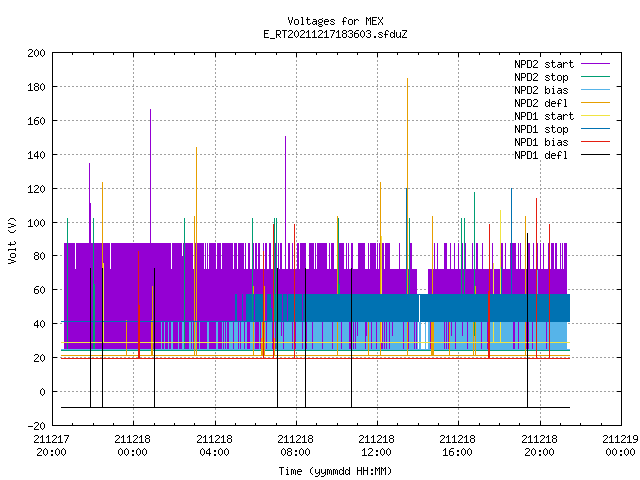This screenshot has height=480, width=640.
Task: Click the y-axis tick value 100
Action: pos(36,223)
